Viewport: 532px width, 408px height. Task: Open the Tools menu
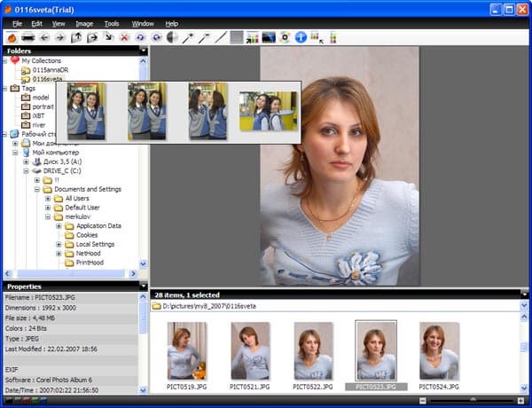click(x=112, y=24)
